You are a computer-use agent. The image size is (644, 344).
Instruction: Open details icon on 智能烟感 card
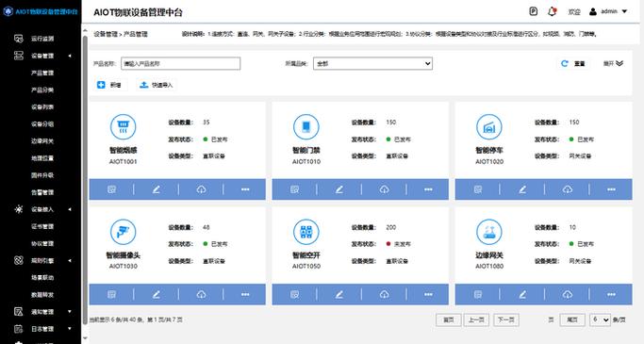point(111,189)
